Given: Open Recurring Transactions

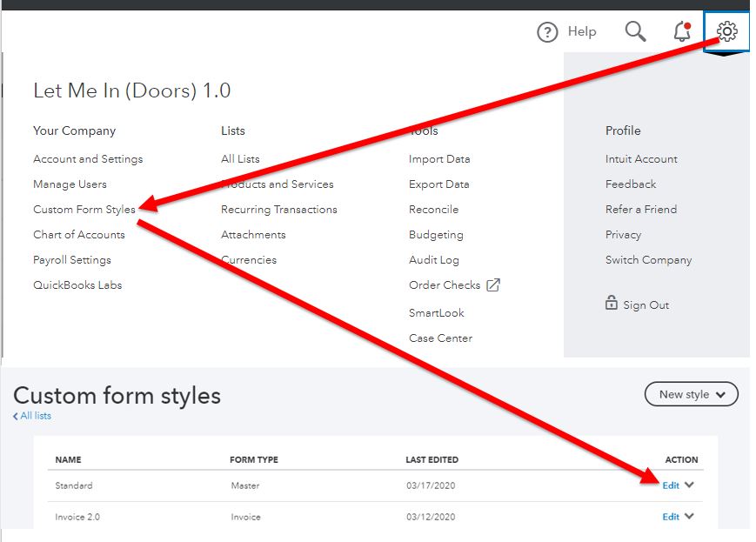Looking at the screenshot, I should click(x=279, y=210).
